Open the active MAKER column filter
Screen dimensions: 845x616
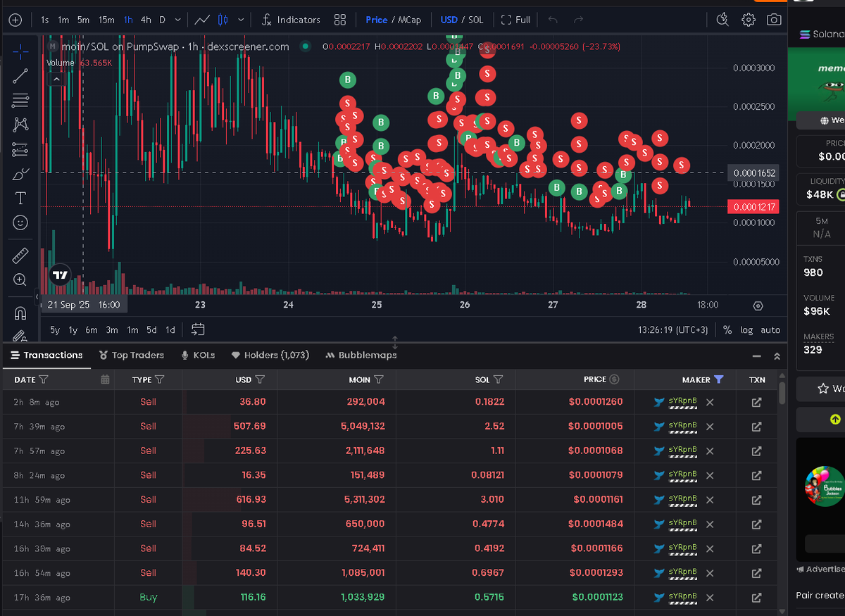[718, 379]
